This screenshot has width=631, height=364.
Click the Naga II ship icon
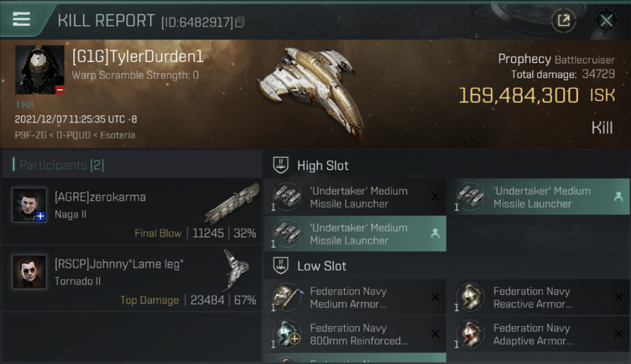pos(232,204)
